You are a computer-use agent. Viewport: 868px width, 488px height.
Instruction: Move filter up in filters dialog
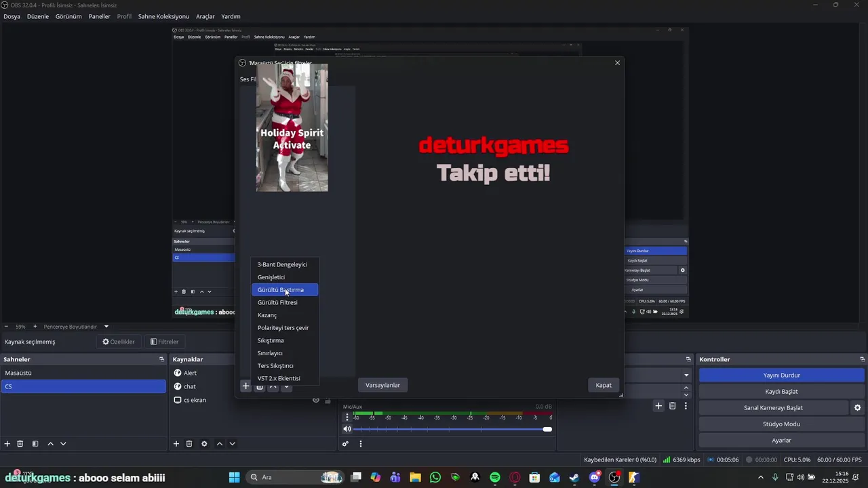pyautogui.click(x=273, y=386)
